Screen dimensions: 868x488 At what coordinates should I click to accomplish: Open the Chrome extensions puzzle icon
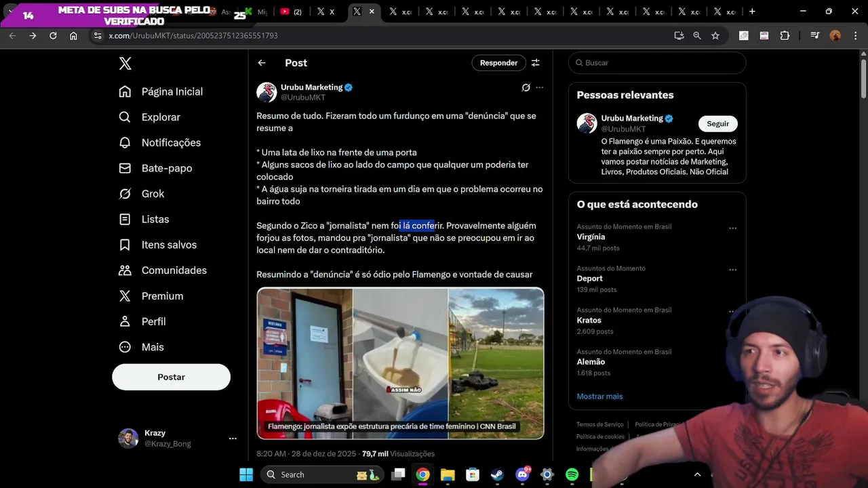coord(785,36)
